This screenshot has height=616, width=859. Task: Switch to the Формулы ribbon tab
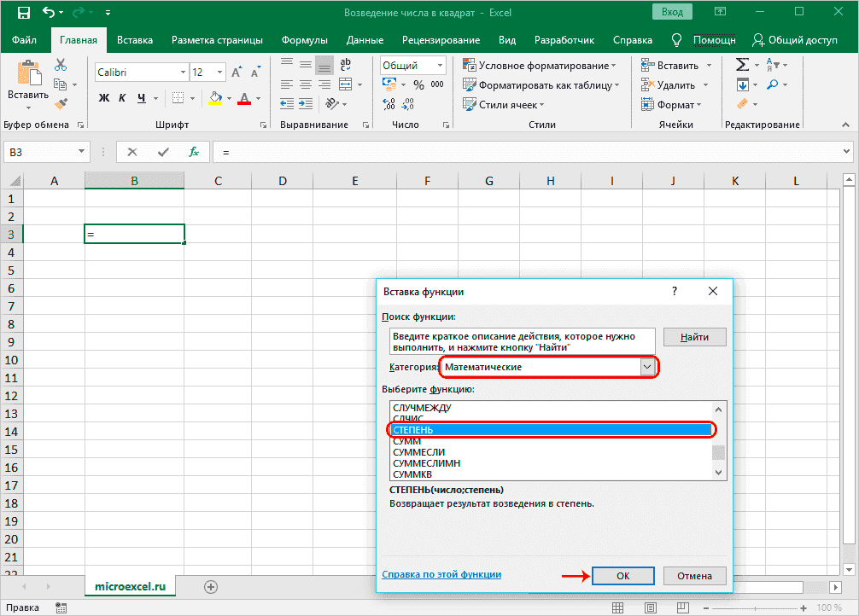[x=304, y=40]
